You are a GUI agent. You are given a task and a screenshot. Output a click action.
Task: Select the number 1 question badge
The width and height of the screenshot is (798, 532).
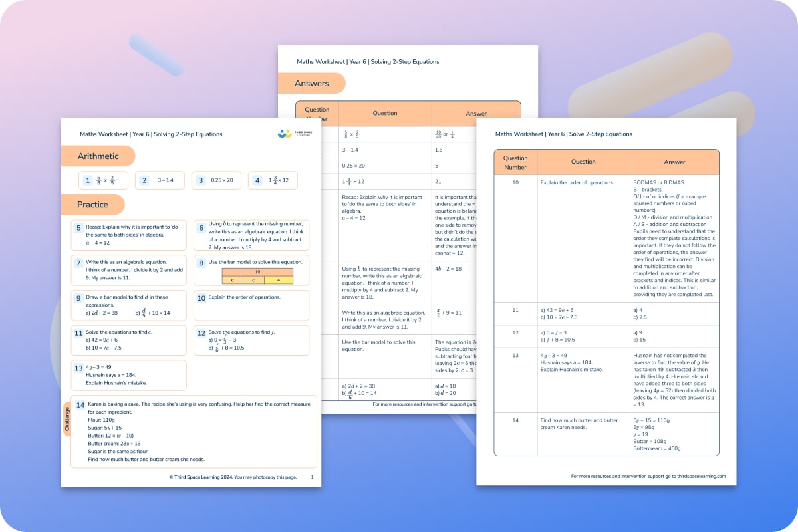pos(87,180)
